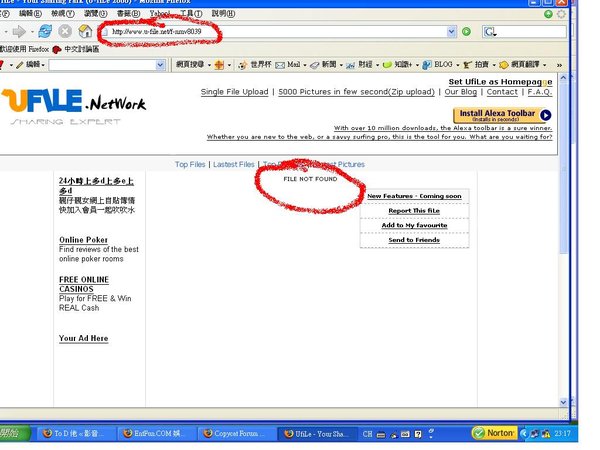Open Top Files link

click(x=190, y=165)
